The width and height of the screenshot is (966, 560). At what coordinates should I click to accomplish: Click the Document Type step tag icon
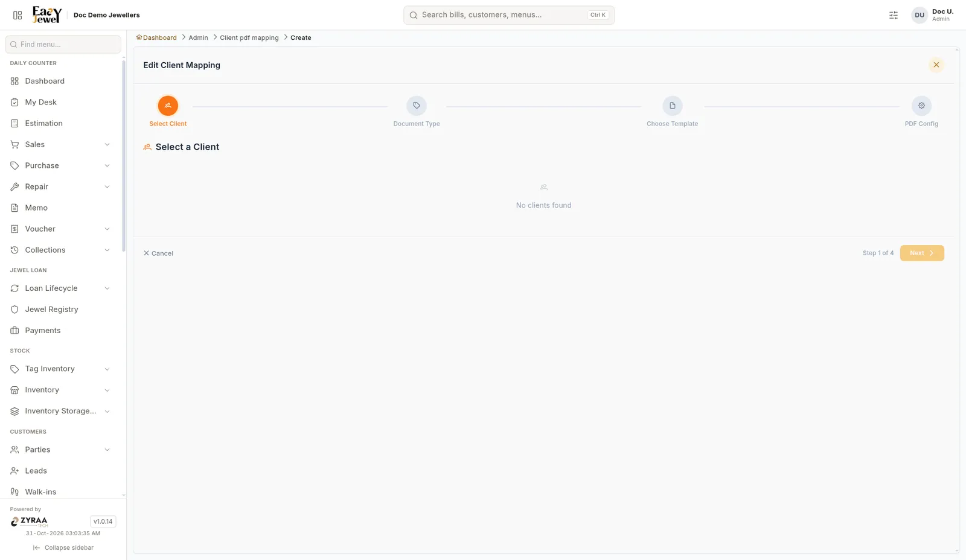pos(417,106)
